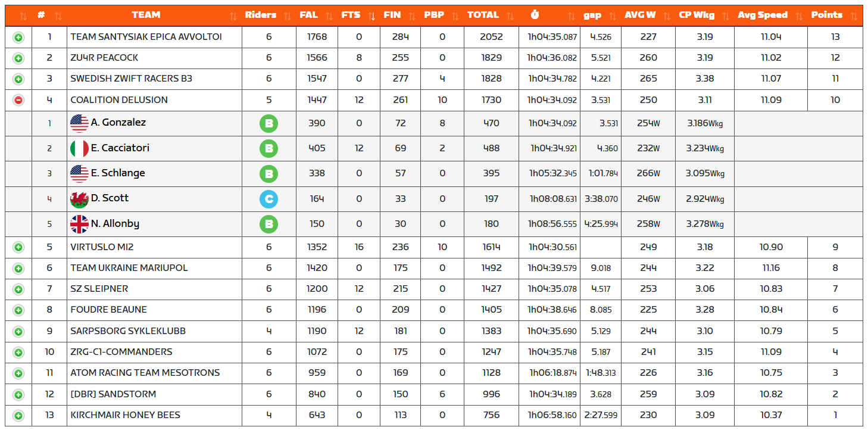Click the UK flag beside N. Allonby

[x=79, y=224]
